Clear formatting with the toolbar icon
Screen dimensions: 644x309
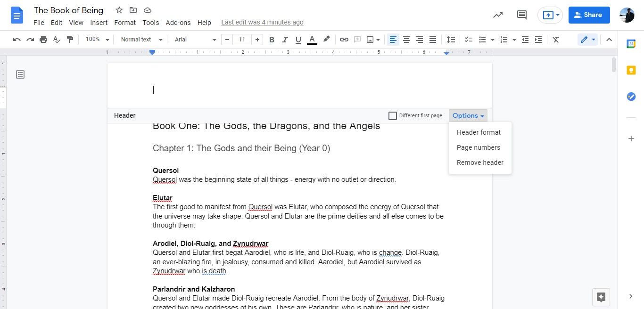[x=556, y=40]
